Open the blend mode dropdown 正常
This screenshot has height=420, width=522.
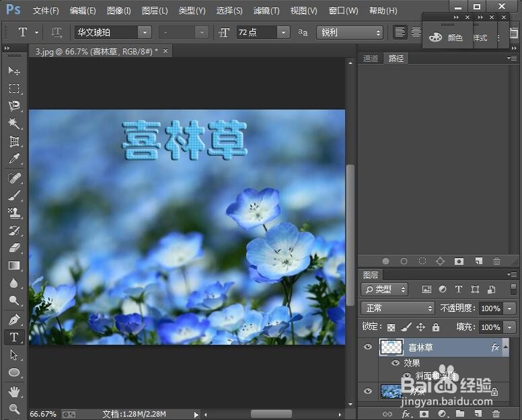(398, 308)
